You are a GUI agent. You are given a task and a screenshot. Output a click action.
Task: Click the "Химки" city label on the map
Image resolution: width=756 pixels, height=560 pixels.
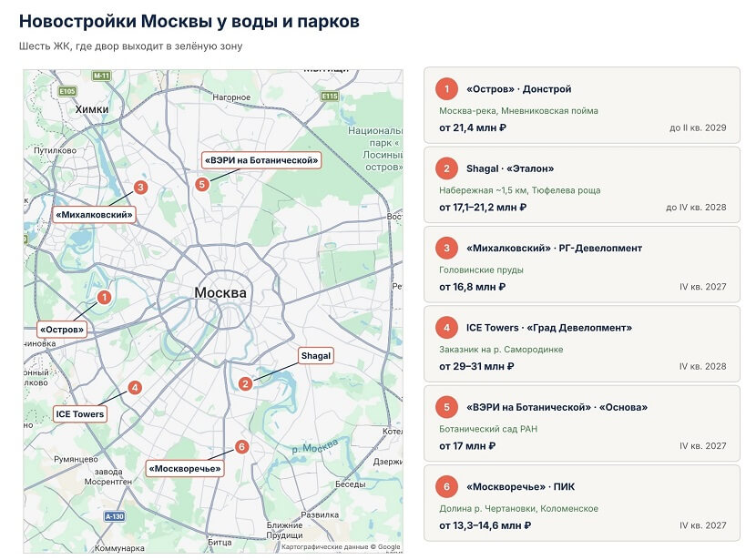(92, 109)
